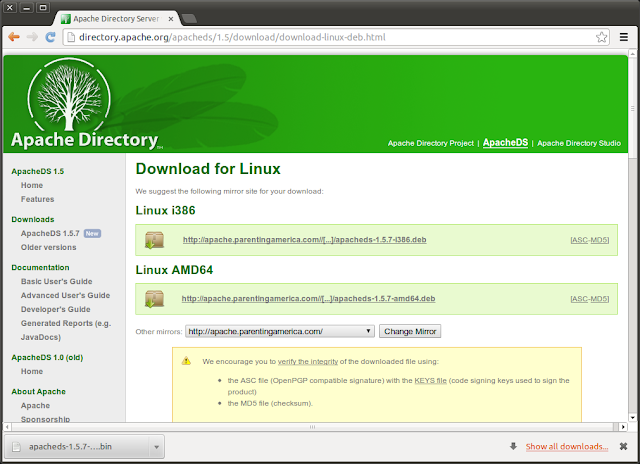Open Apache under About Apache
This screenshot has height=464, width=640.
click(x=36, y=406)
